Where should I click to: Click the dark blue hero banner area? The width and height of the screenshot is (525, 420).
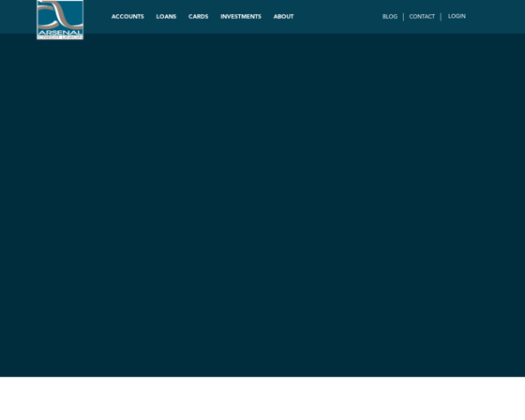[x=262, y=205]
